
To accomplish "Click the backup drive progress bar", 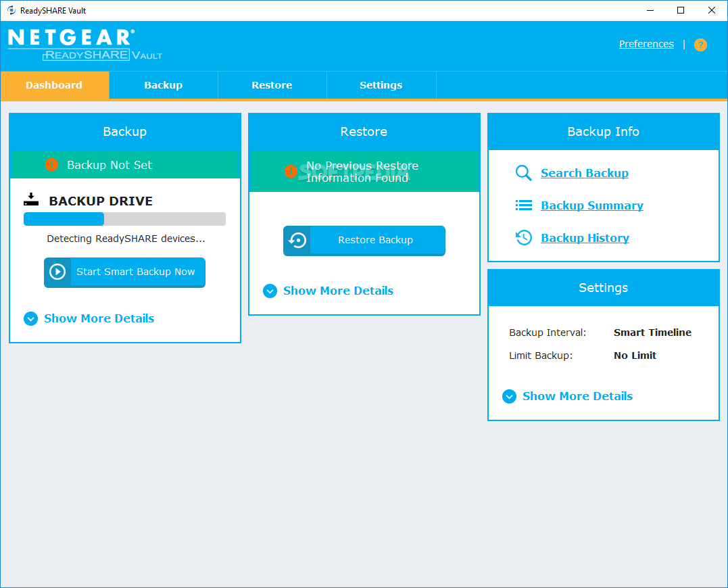I will click(x=124, y=219).
